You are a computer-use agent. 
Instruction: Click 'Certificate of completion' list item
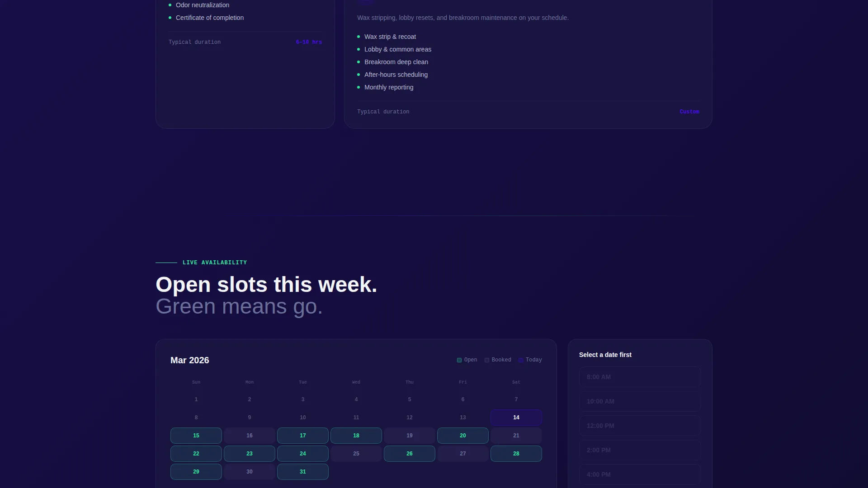point(210,18)
